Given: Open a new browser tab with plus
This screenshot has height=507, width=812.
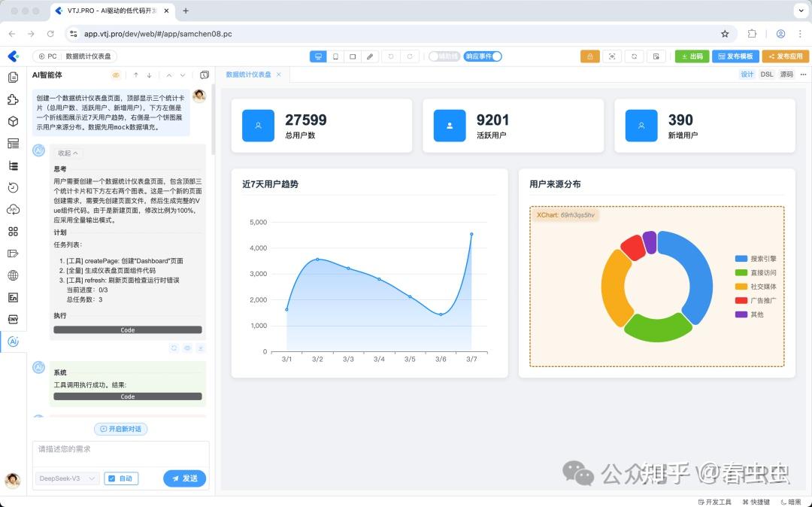Looking at the screenshot, I should point(186,11).
